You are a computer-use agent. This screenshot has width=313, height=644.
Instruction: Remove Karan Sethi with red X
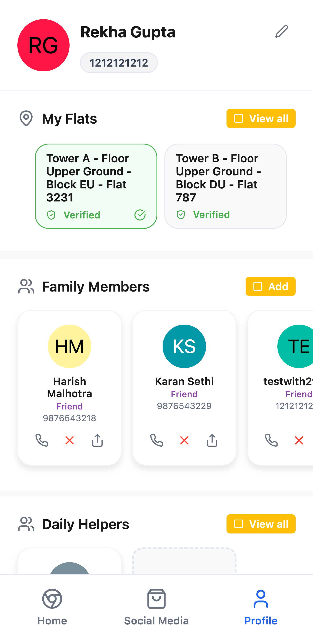point(184,440)
